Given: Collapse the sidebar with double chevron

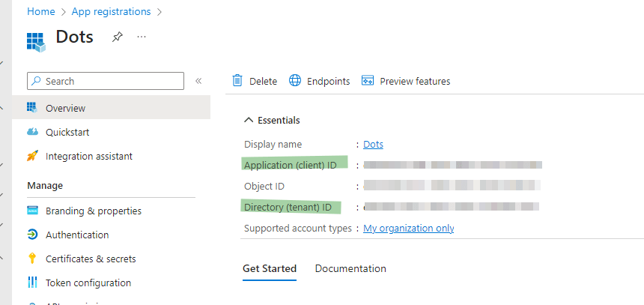Looking at the screenshot, I should pos(198,81).
